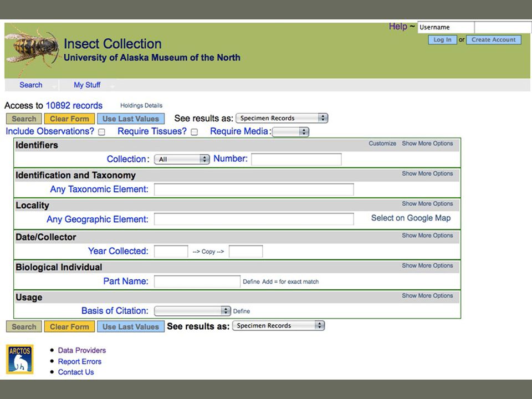This screenshot has width=532, height=399.
Task: Show More Options for Biological Individual
Action: click(427, 265)
